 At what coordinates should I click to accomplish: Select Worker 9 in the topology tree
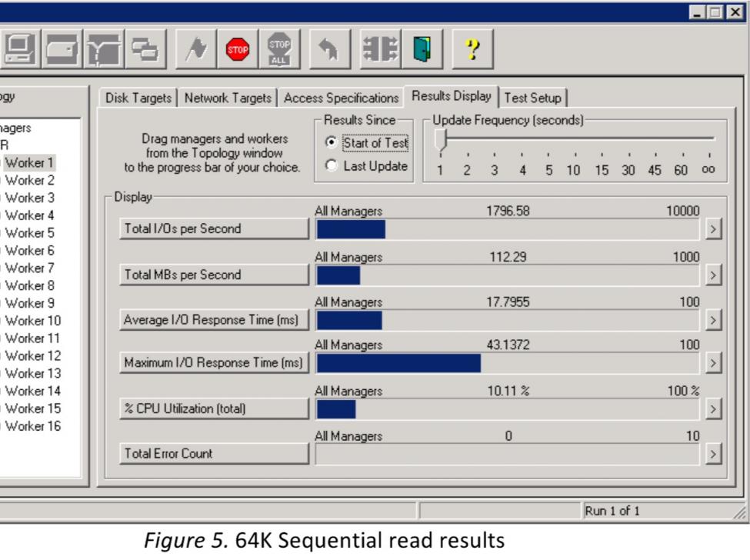30,303
